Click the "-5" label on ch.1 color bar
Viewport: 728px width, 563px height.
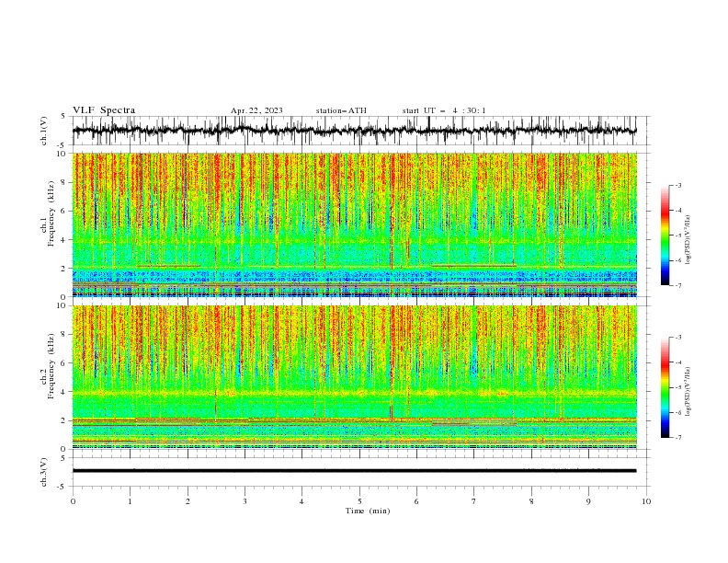678,236
